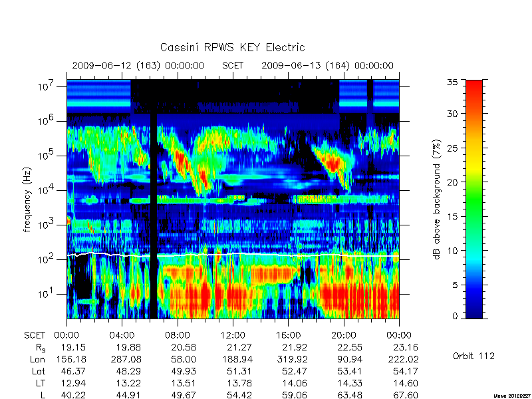Click the latitude value '49.93'
This screenshot has width=532, height=399.
[x=184, y=372]
